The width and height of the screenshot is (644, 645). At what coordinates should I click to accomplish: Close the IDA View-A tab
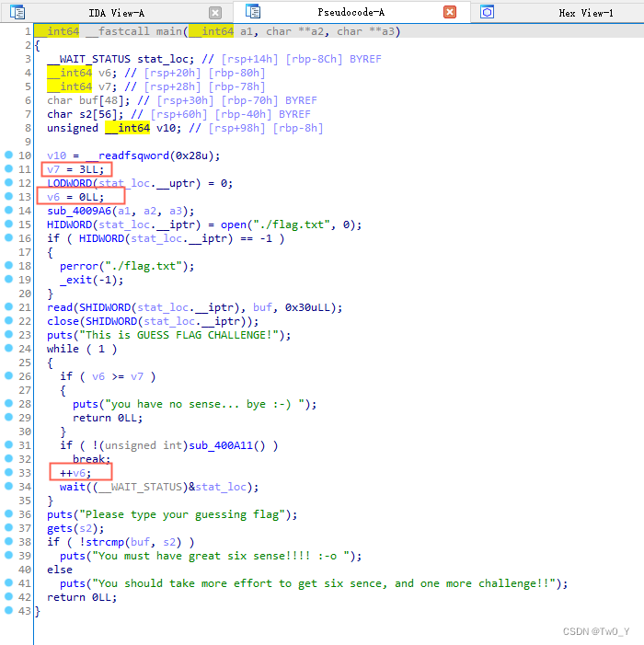[215, 13]
